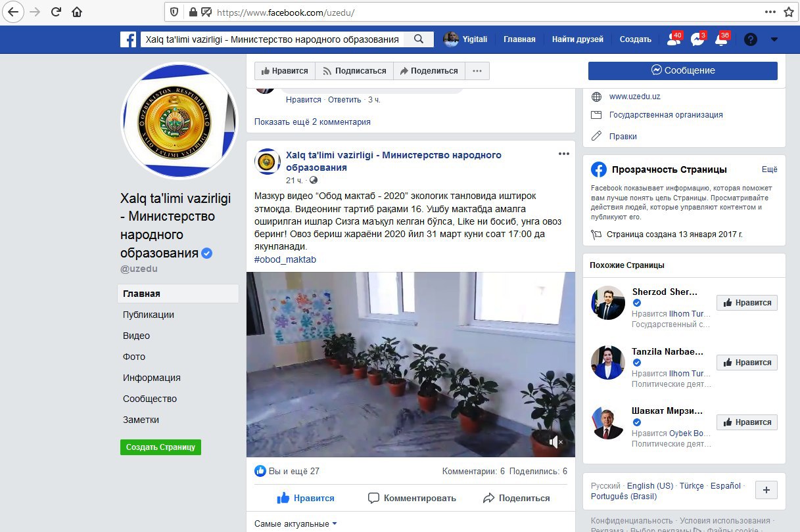
Task: Open the Сообщество sidebar tab
Action: (x=150, y=399)
